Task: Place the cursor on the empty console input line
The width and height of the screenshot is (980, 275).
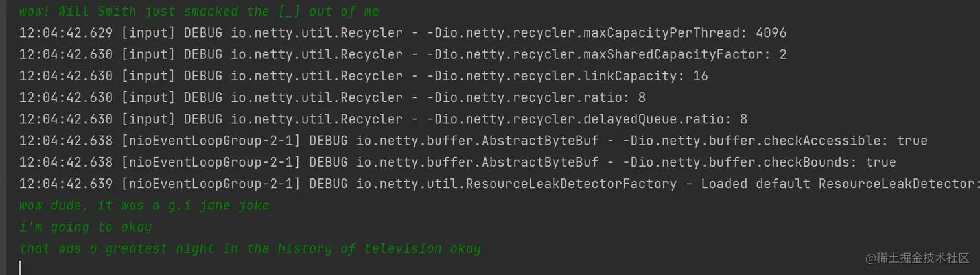Action: pos(194,267)
